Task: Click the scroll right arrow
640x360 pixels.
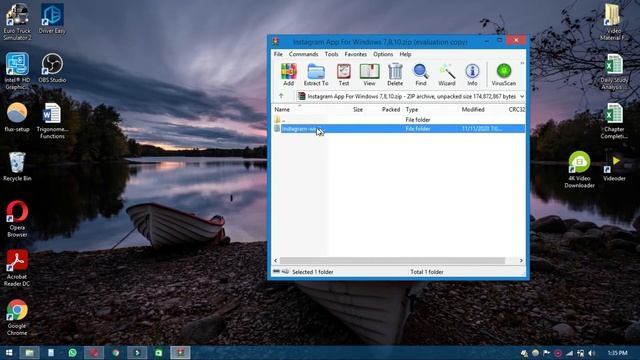Action: coord(521,260)
